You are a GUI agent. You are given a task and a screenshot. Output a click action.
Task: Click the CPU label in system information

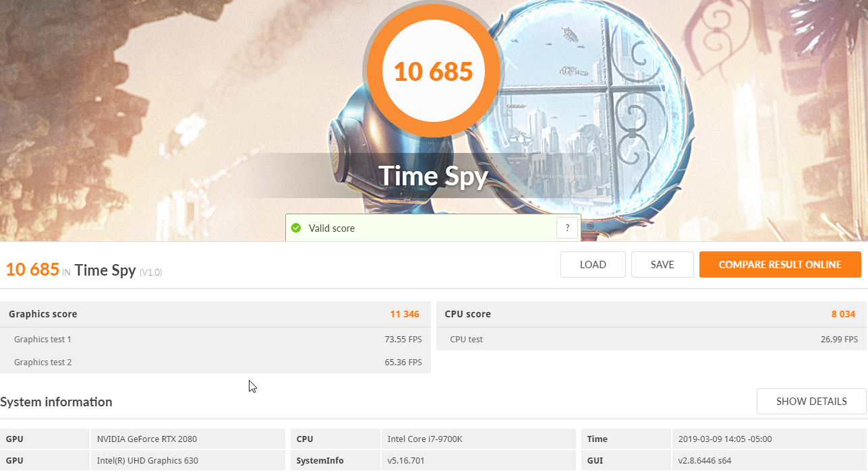[x=304, y=439]
